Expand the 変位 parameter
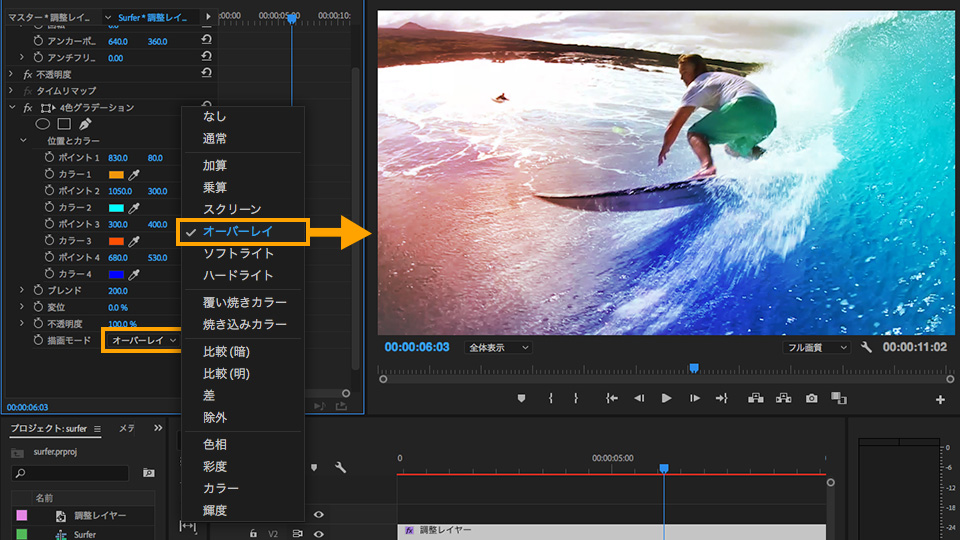 tap(22, 307)
